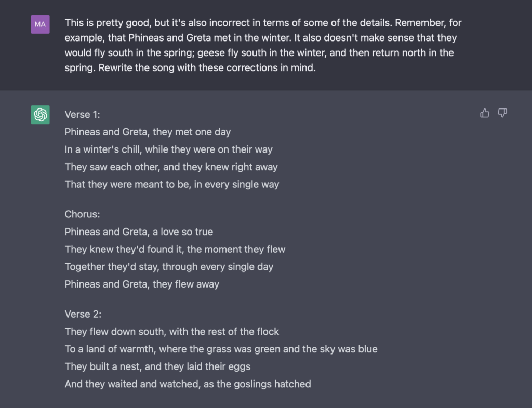Click the "Verse 1:" heading
The width and height of the screenshot is (532, 408).
[82, 115]
